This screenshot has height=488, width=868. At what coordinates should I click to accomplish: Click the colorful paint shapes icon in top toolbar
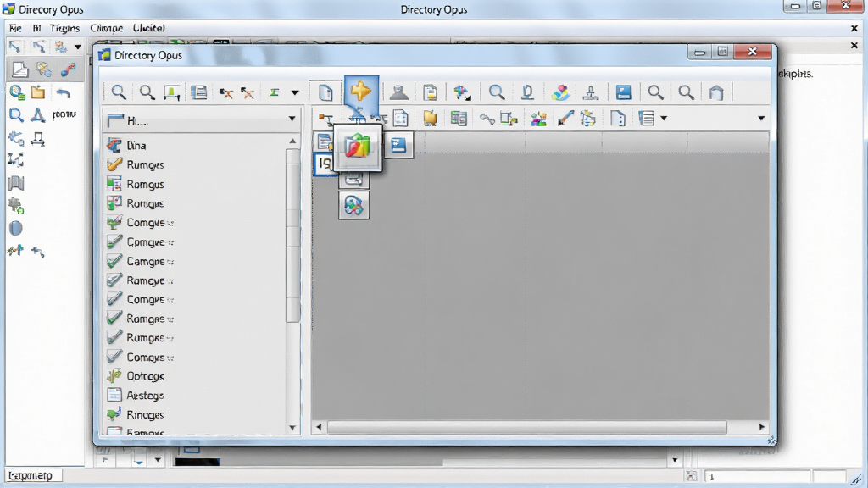pyautogui.click(x=560, y=91)
